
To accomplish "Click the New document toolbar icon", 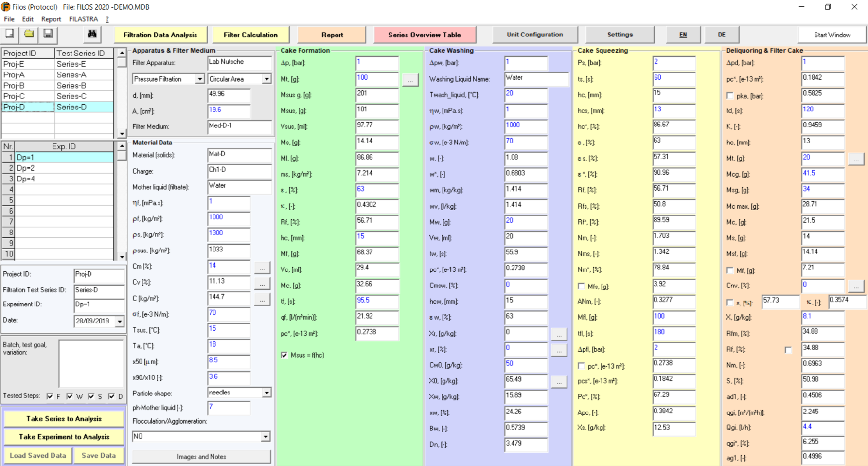I will point(10,34).
